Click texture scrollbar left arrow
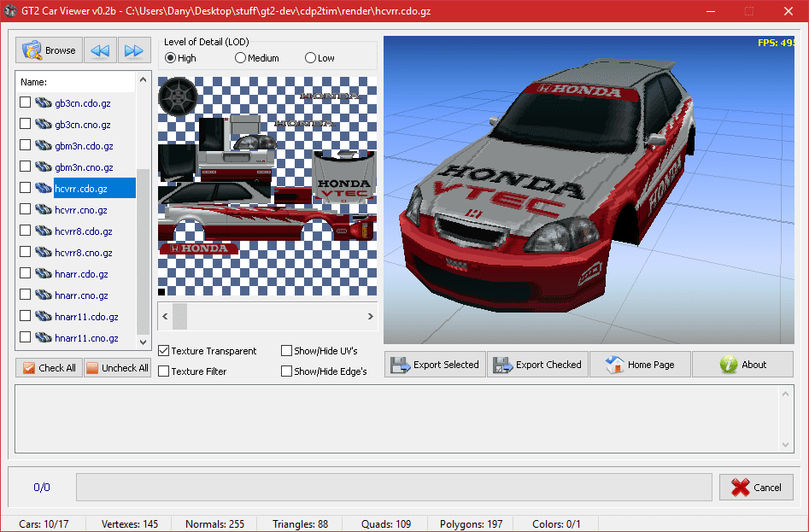The image size is (809, 532). pos(165,316)
